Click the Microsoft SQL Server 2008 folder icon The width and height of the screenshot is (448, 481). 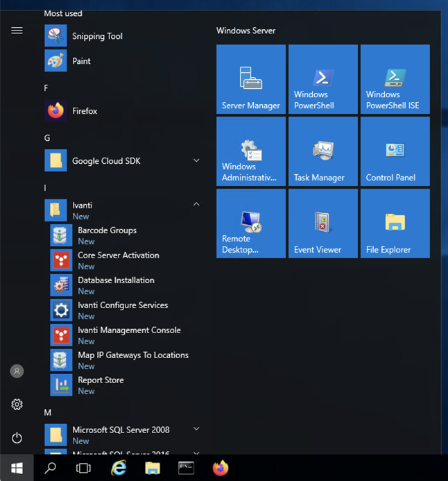pyautogui.click(x=55, y=435)
